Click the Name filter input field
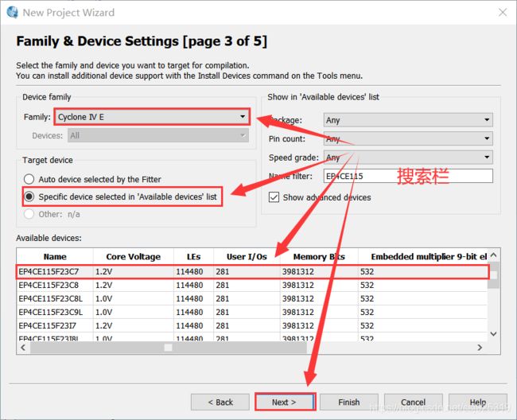 point(408,176)
